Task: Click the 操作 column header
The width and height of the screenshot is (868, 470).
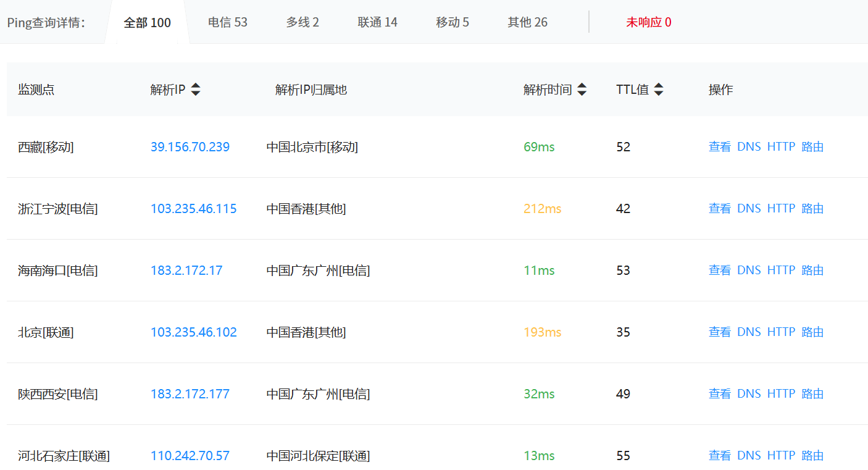Action: pyautogui.click(x=721, y=90)
